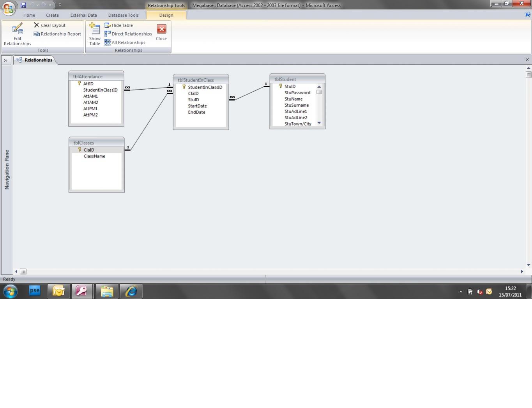Viewport: 532px width, 408px height.
Task: Click the vertical scrollbar up arrow
Action: click(x=528, y=68)
